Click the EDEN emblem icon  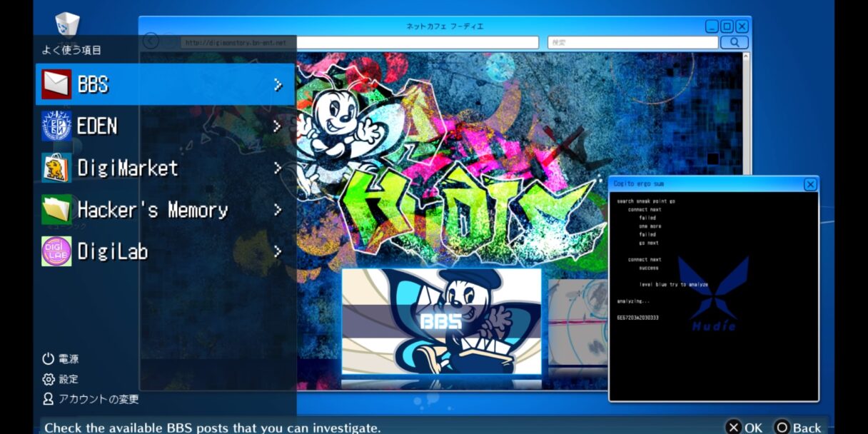56,126
